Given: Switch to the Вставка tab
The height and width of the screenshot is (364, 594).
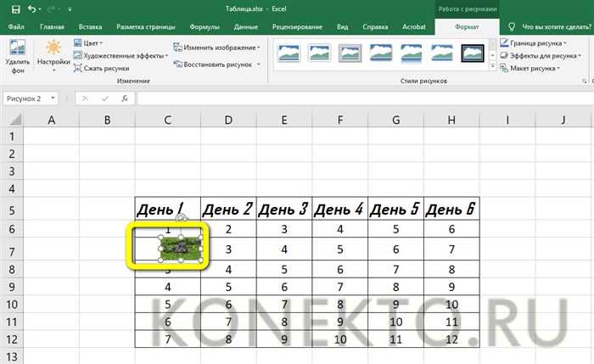Looking at the screenshot, I should click(x=90, y=27).
